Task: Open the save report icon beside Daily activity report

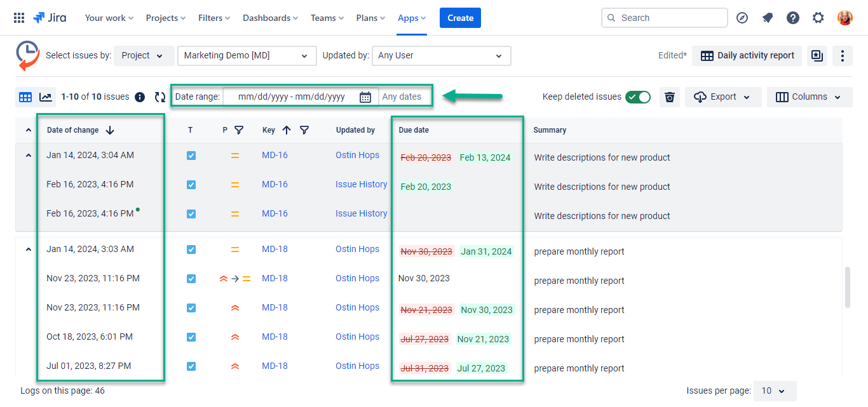Action: [817, 56]
